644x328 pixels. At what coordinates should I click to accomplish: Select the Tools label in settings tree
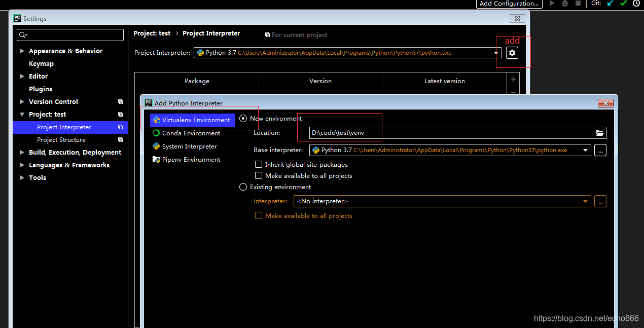coord(38,177)
